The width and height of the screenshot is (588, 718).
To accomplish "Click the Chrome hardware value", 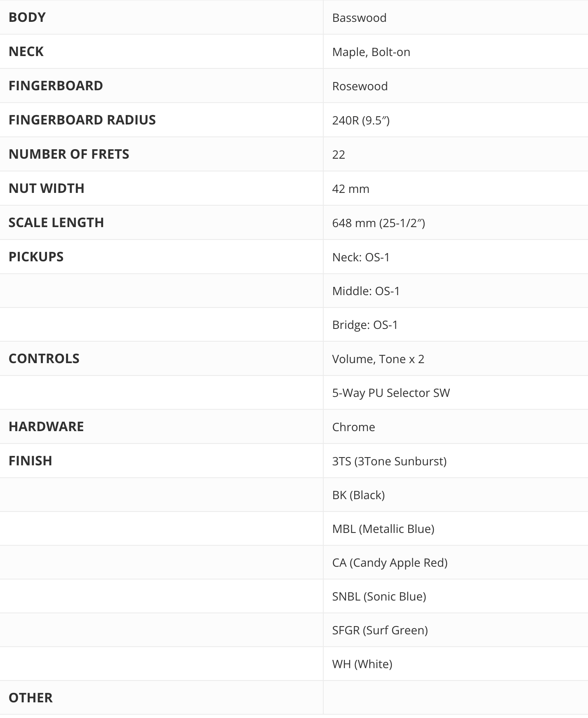I will (354, 427).
